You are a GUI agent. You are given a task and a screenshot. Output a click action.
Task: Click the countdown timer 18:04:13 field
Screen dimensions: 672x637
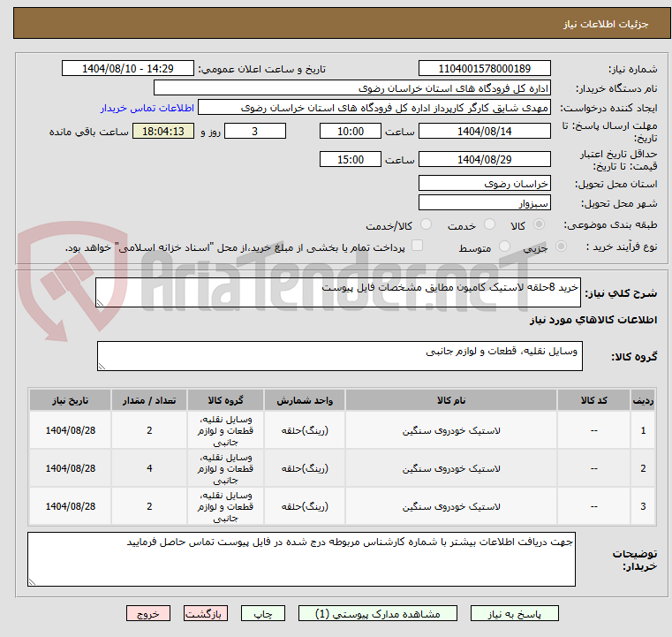pyautogui.click(x=163, y=131)
